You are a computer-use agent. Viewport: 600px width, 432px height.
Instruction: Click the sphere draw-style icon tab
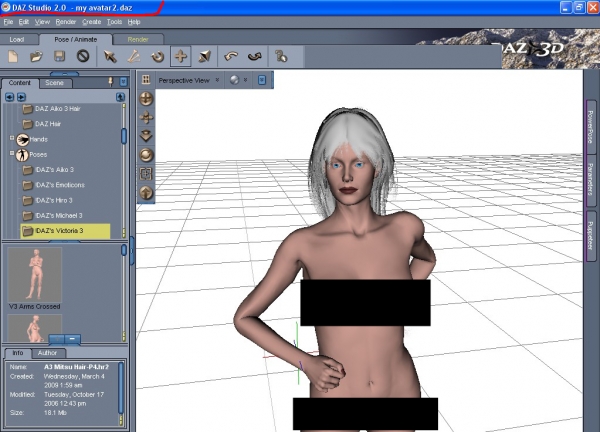(x=234, y=80)
